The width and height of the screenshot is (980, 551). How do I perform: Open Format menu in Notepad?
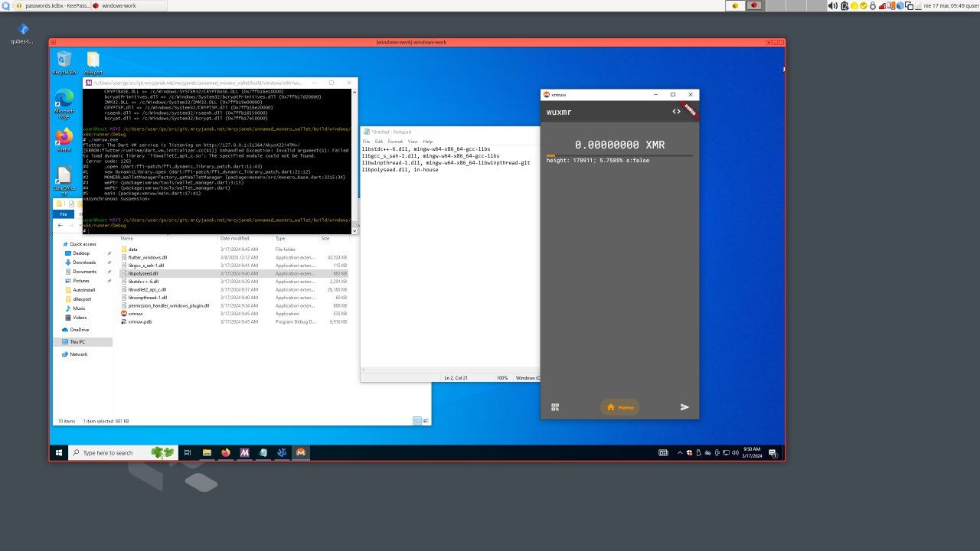click(394, 142)
